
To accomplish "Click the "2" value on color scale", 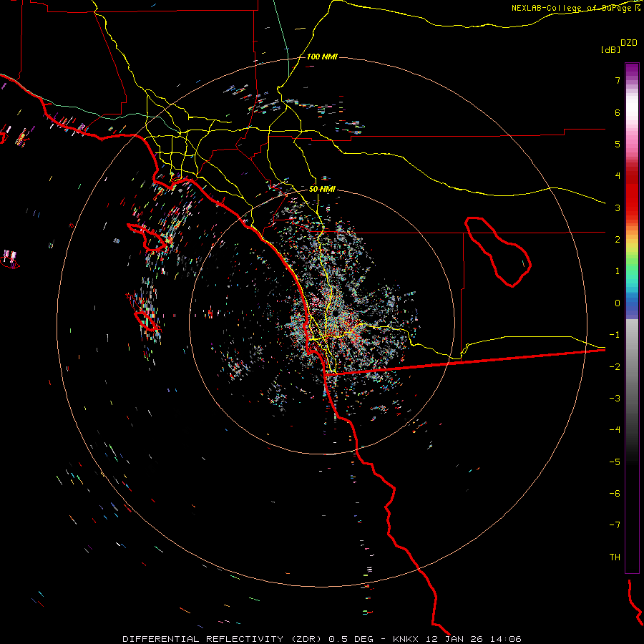I will point(618,240).
